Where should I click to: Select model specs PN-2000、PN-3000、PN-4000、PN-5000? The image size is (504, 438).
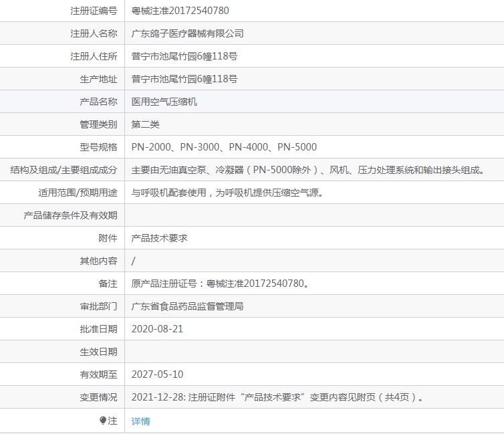[x=224, y=147]
